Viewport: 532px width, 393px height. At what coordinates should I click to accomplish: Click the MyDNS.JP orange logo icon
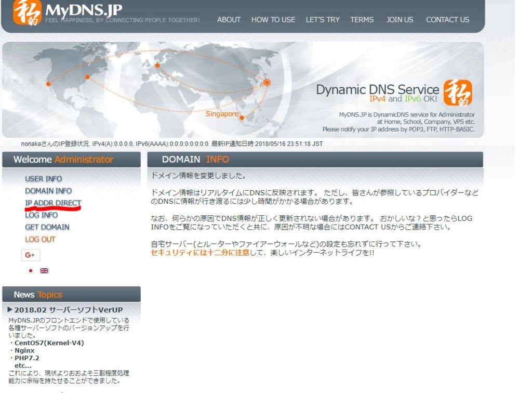[27, 12]
